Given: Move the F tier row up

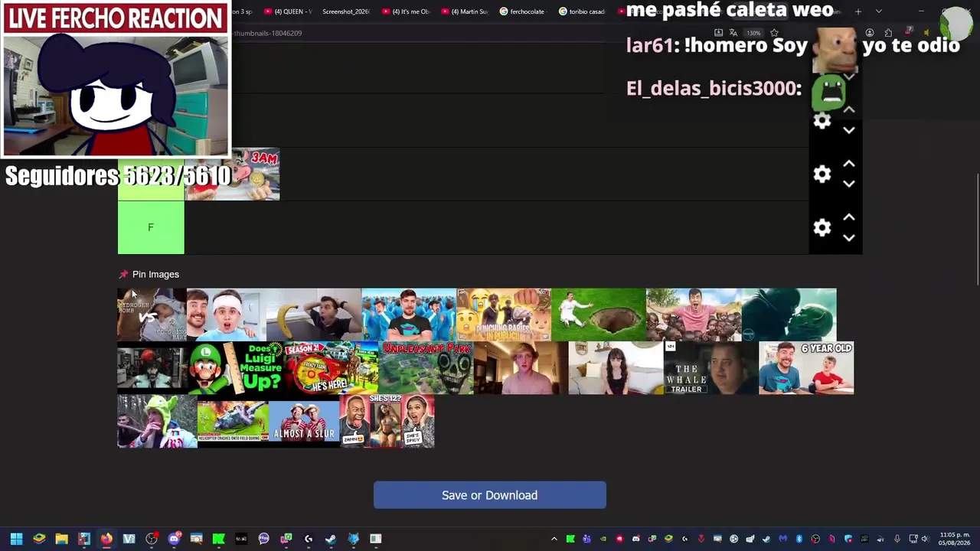Looking at the screenshot, I should (849, 217).
